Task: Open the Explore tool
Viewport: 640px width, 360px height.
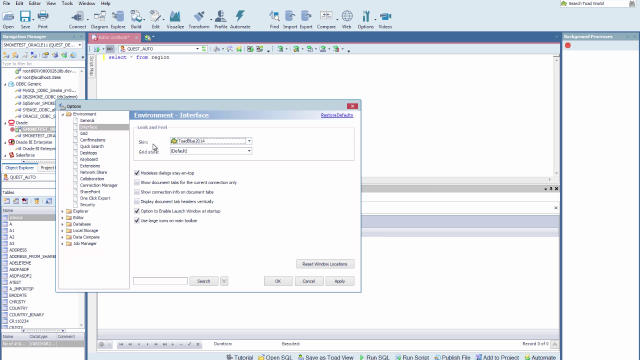Action: (118, 19)
